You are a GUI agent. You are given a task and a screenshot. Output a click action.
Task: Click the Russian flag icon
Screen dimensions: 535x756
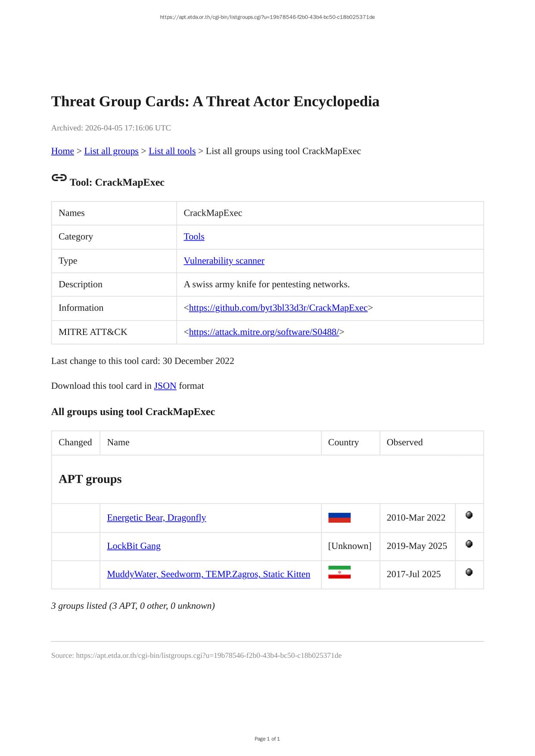pyautogui.click(x=339, y=517)
